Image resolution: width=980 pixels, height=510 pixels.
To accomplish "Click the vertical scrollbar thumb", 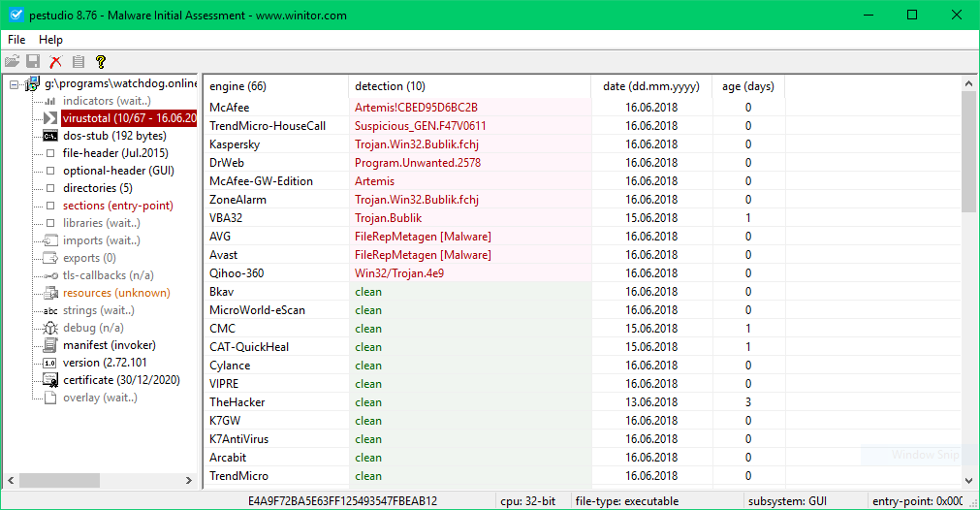I will pyautogui.click(x=968, y=151).
